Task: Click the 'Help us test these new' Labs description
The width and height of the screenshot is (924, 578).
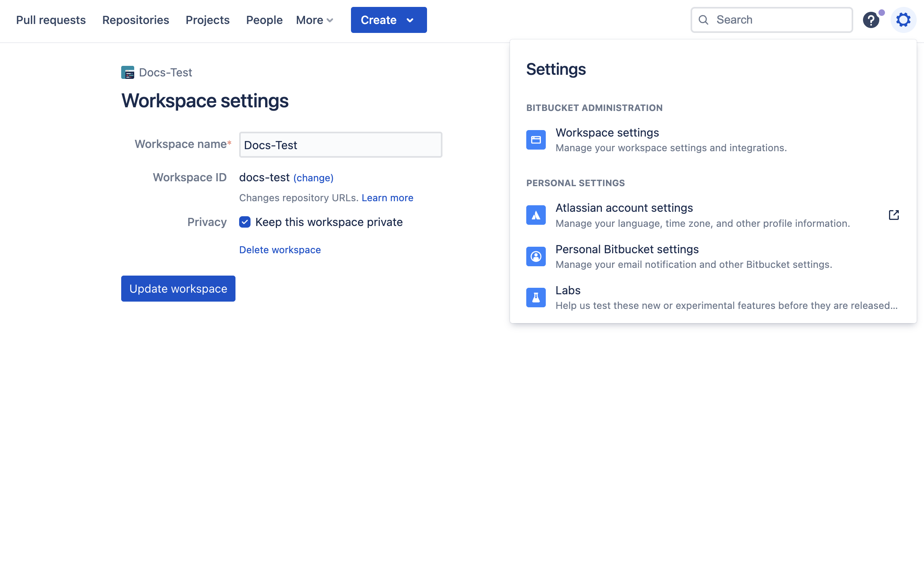Action: 726,306
